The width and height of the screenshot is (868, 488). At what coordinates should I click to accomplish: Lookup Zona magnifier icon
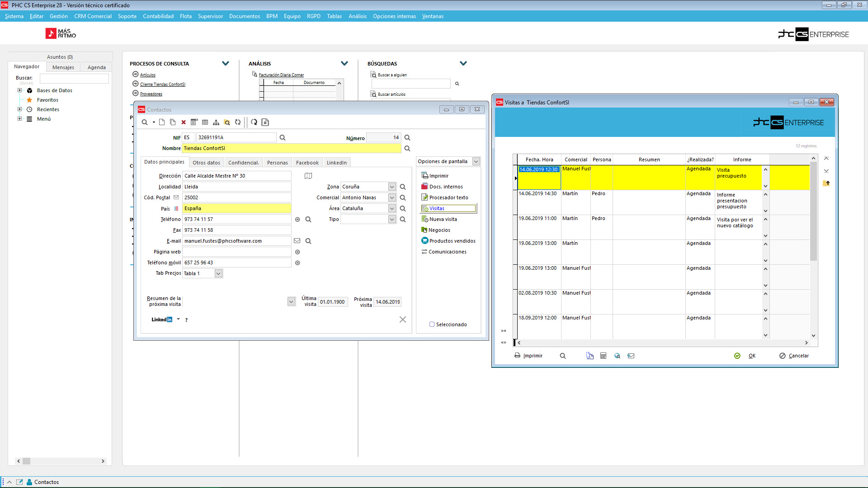pos(403,187)
